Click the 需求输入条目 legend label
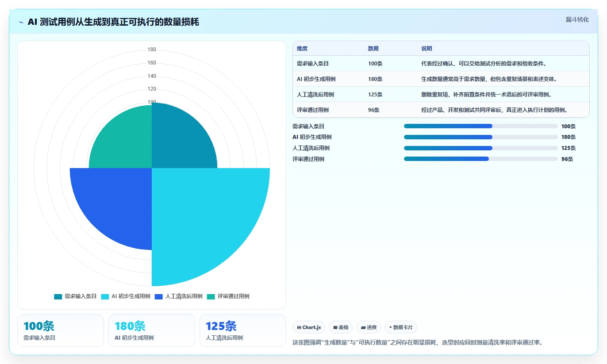 [81, 296]
